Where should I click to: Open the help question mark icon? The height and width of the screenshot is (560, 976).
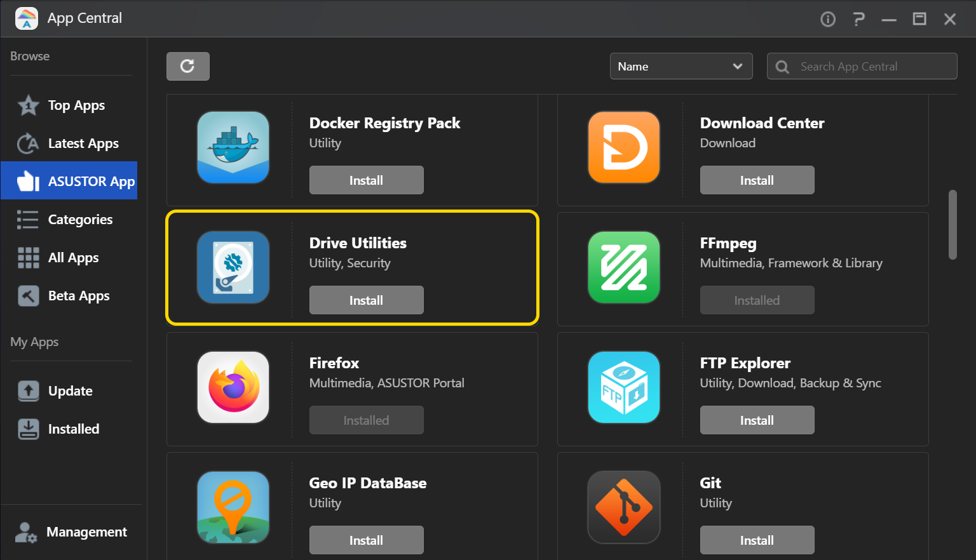pos(858,19)
